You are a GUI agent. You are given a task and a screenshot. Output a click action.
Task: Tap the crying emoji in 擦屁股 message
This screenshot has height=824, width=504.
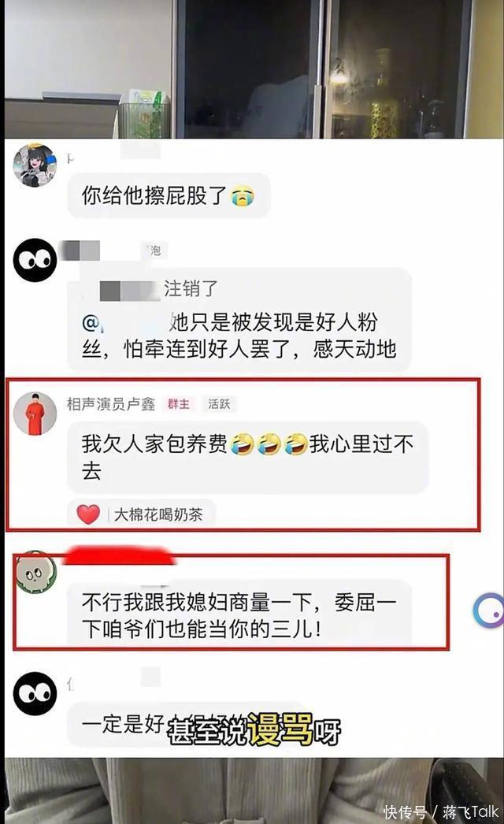(243, 196)
